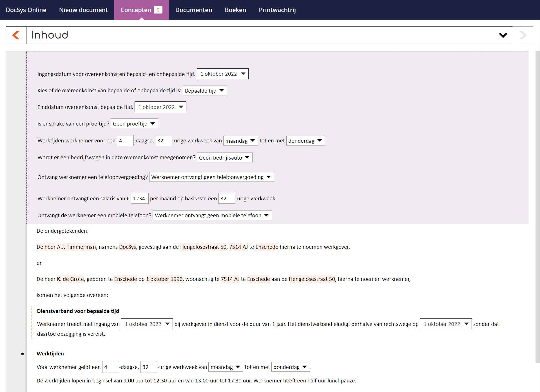Click the orange back arrow icon

coord(16,35)
